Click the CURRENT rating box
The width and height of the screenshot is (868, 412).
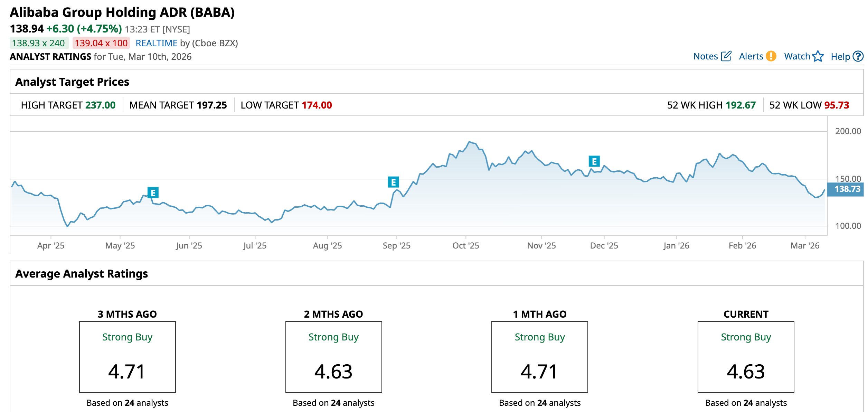pos(746,357)
